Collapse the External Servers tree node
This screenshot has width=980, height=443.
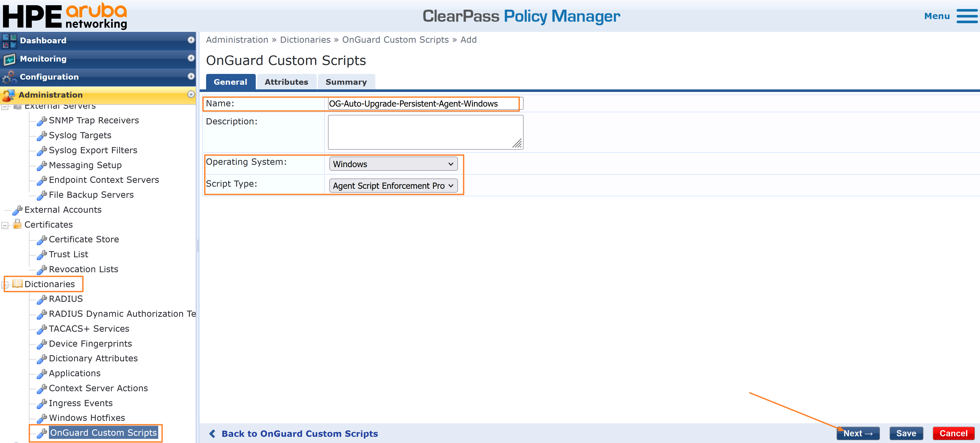click(x=5, y=107)
